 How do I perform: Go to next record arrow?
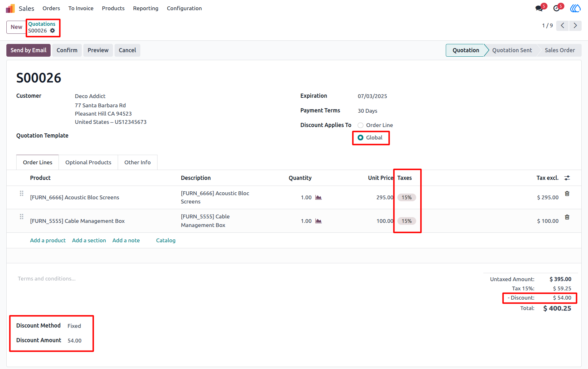click(x=575, y=25)
